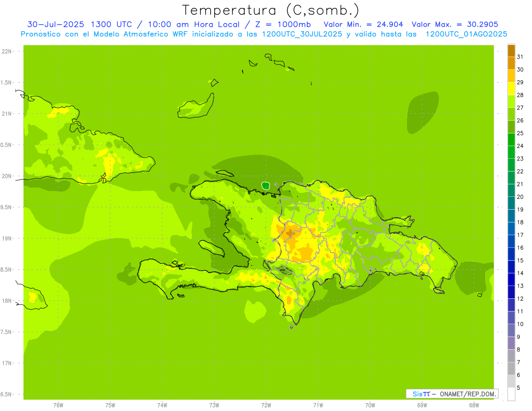Click the '71W' longitude label
Screen dimensions: 532x411
click(x=318, y=405)
